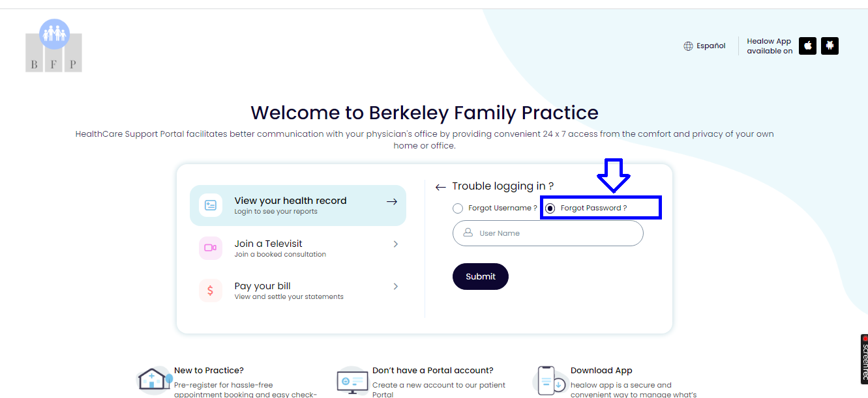Screen dimensions: 868x398
Task: Click the back arrow next to Trouble logging in
Action: (440, 186)
